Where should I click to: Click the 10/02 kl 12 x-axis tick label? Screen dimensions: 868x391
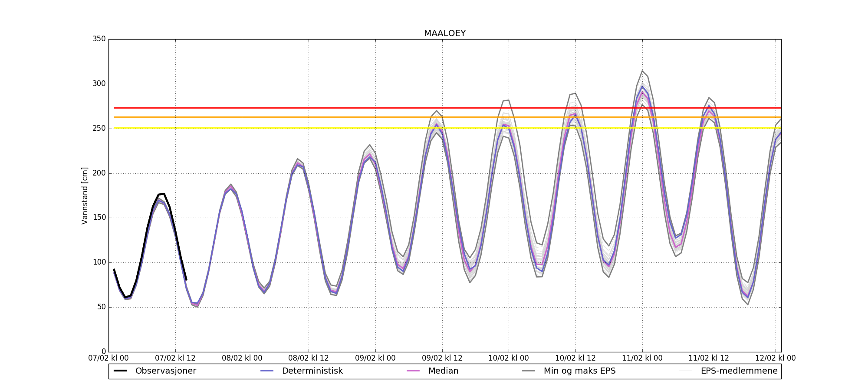tap(575, 358)
